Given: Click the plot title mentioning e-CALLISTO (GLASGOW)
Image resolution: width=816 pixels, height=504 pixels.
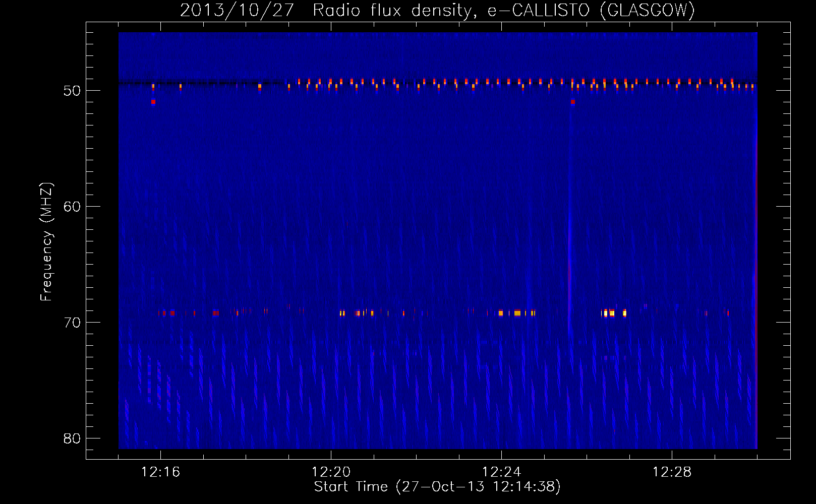Looking at the screenshot, I should click(438, 10).
